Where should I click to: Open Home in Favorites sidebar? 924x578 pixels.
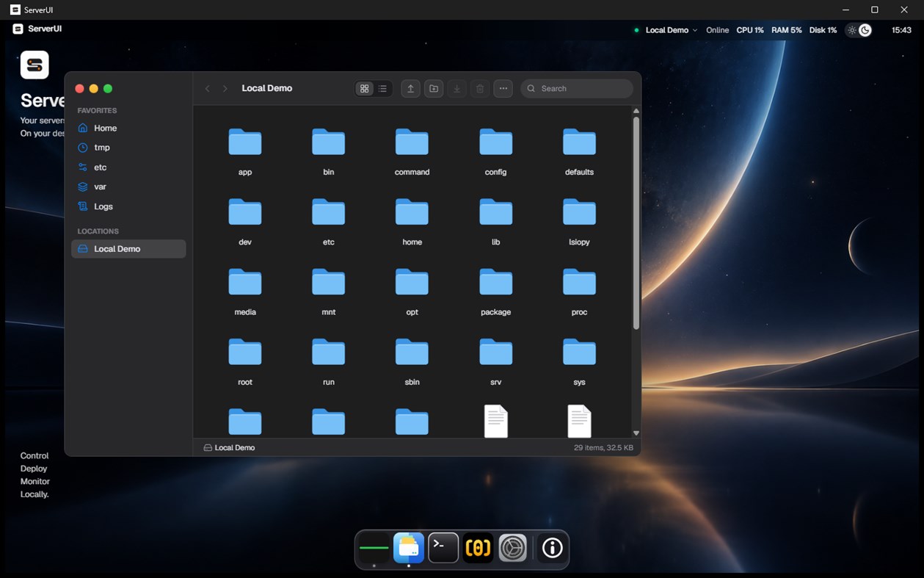point(128,128)
